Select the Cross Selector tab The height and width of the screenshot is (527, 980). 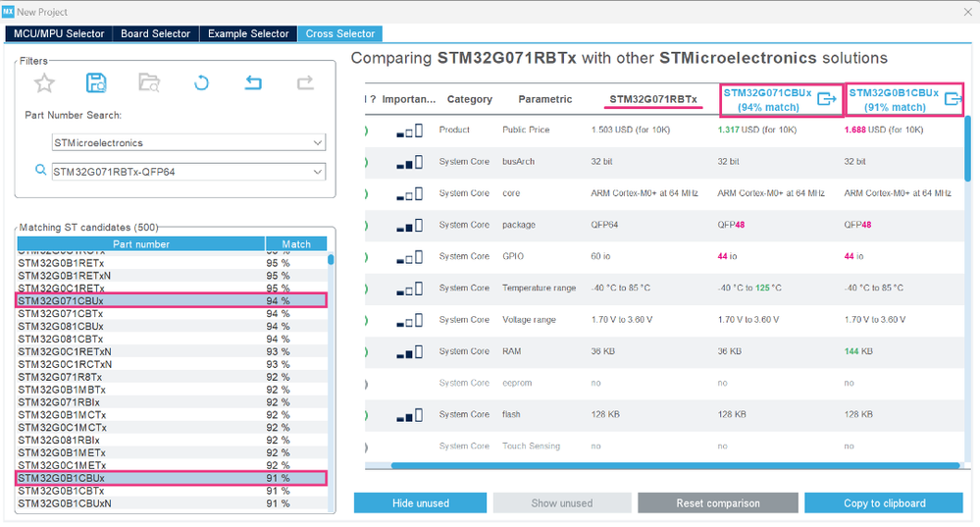[340, 33]
